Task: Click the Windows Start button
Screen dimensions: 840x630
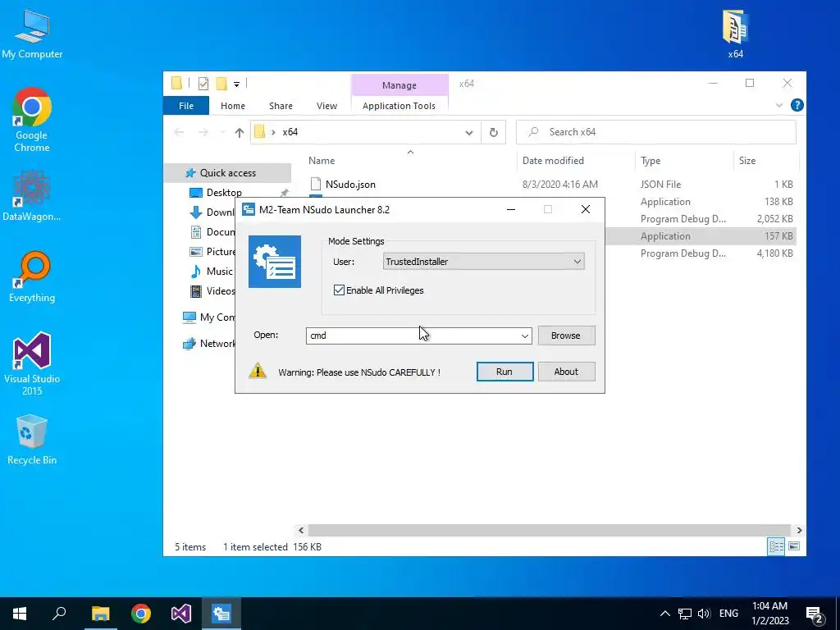Action: (20, 614)
